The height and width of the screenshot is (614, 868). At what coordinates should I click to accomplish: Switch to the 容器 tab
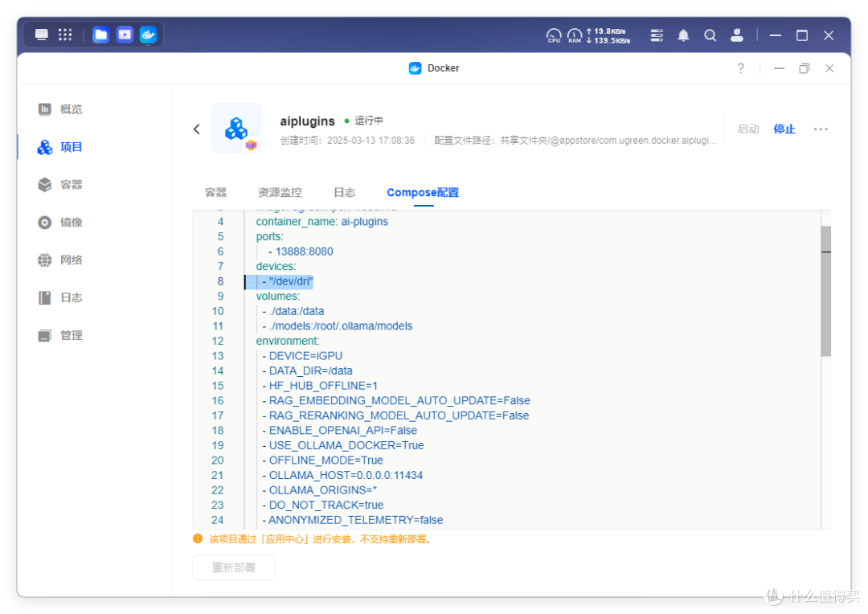(216, 192)
